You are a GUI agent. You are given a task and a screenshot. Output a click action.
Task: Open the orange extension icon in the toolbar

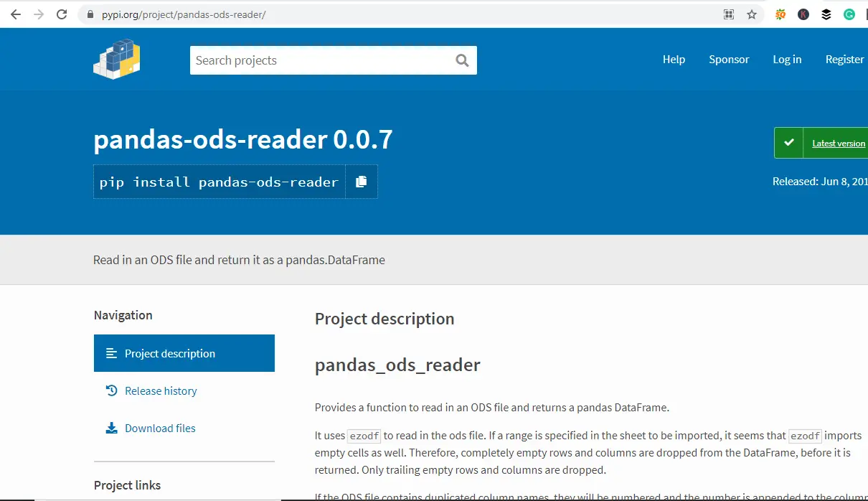pyautogui.click(x=780, y=14)
